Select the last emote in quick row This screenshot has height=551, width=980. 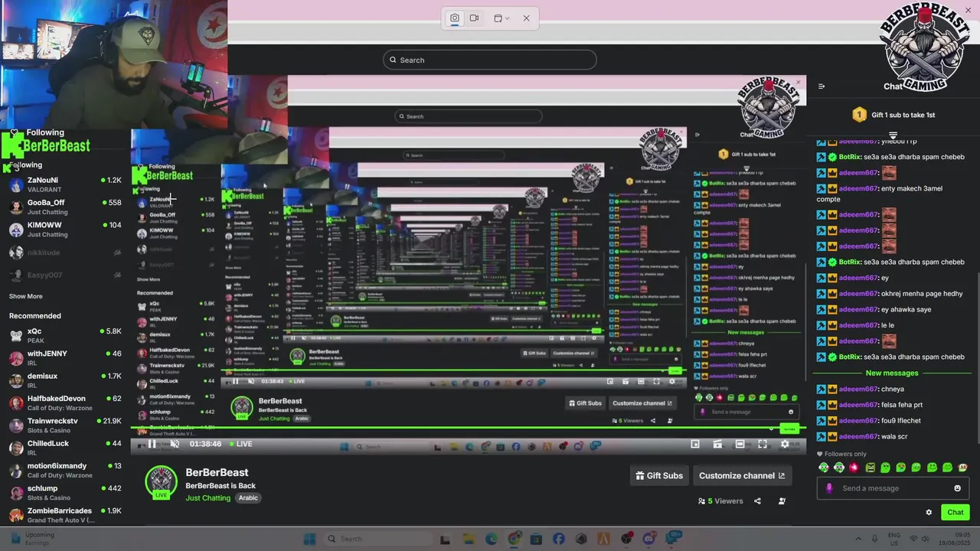click(962, 468)
